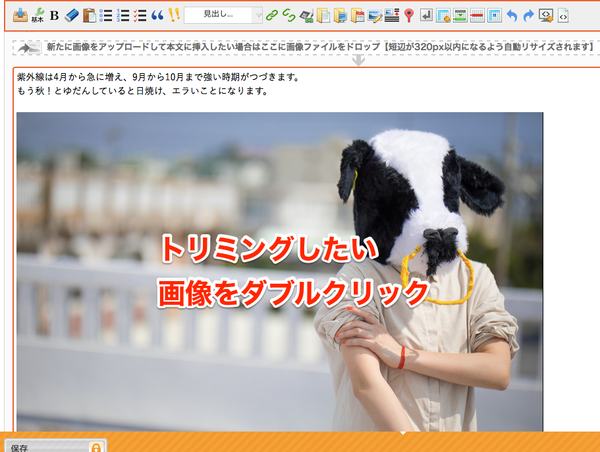The image size is (600, 452).
Task: Click the picture with pencil edit icon
Action: click(x=375, y=16)
